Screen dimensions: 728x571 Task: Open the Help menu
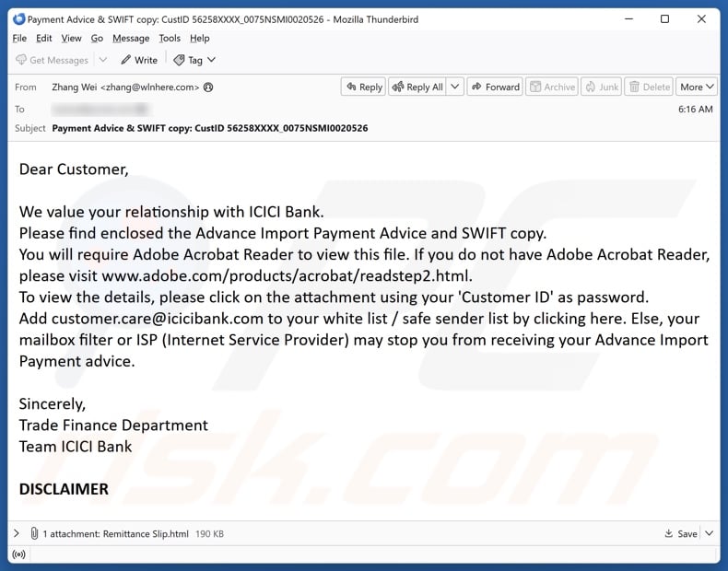[200, 39]
